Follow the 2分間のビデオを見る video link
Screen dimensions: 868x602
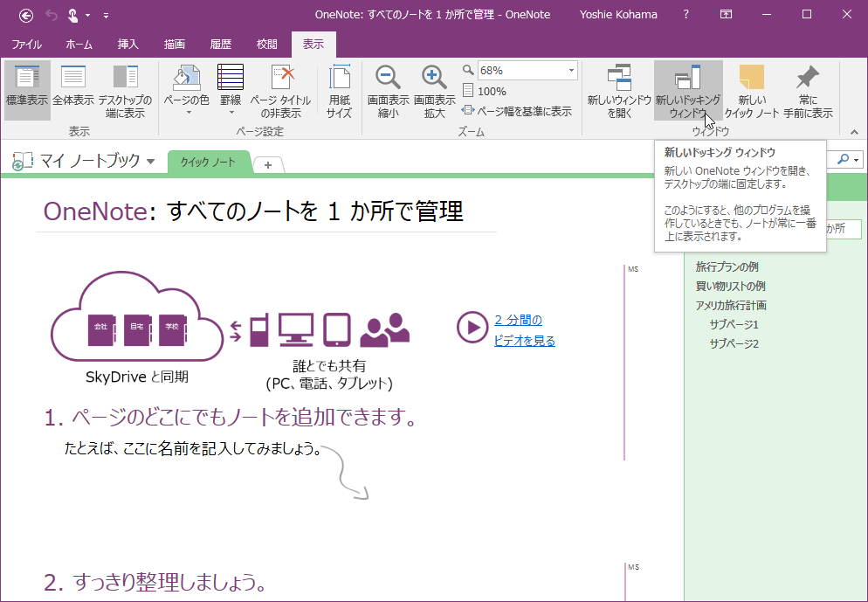click(517, 329)
